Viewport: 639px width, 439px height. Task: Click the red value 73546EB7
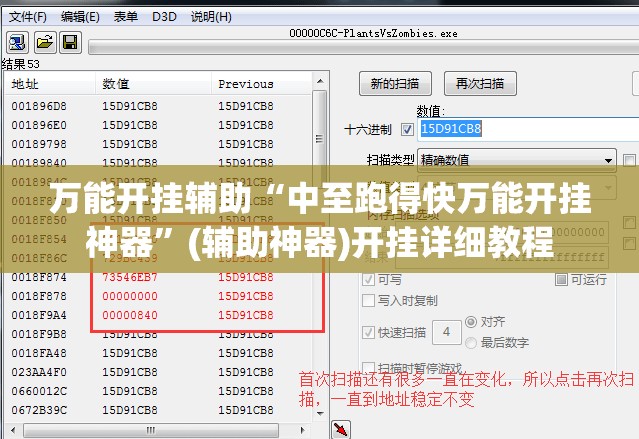130,277
